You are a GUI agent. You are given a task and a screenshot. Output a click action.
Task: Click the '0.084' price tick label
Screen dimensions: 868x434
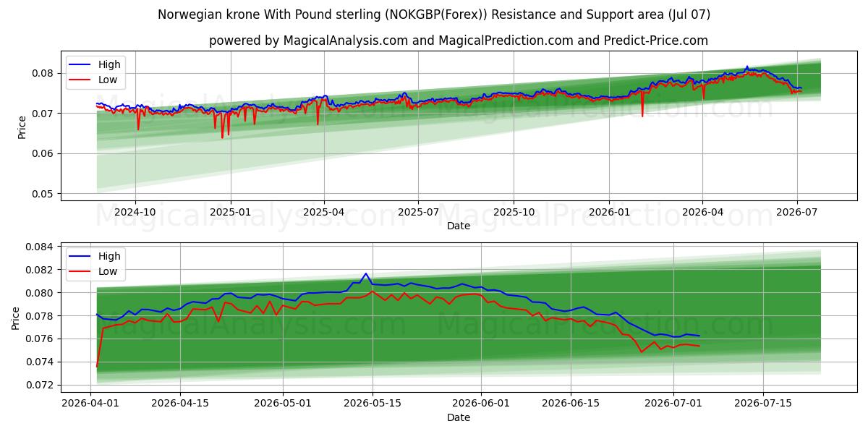pos(41,247)
